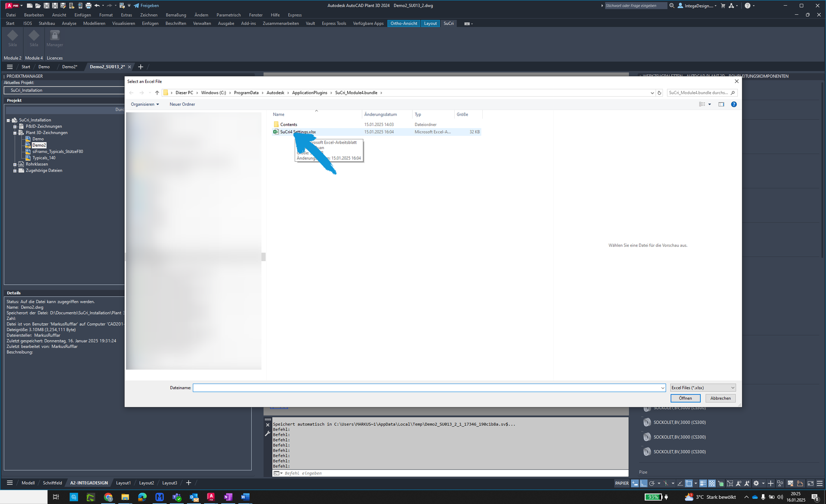
Task: Switch to the Layout2 tab
Action: (146, 483)
